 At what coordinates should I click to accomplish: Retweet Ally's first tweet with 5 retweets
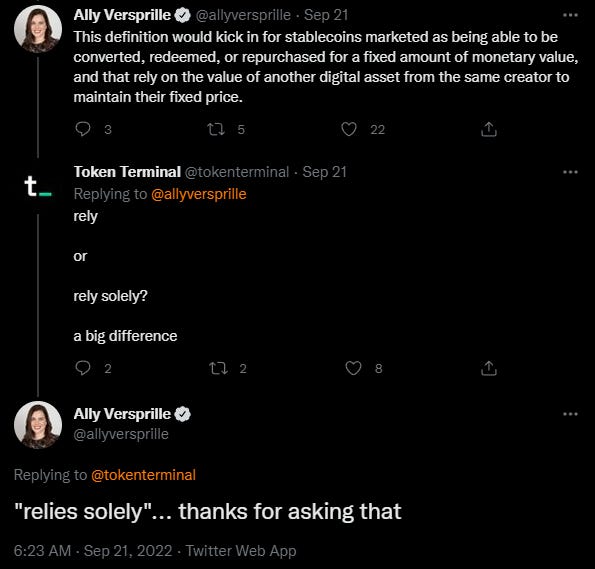pyautogui.click(x=216, y=129)
